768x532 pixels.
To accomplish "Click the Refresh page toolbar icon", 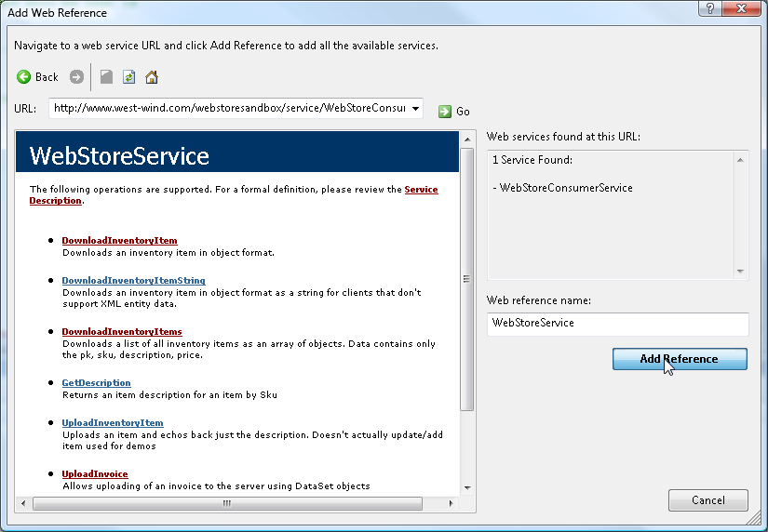I will (x=128, y=77).
